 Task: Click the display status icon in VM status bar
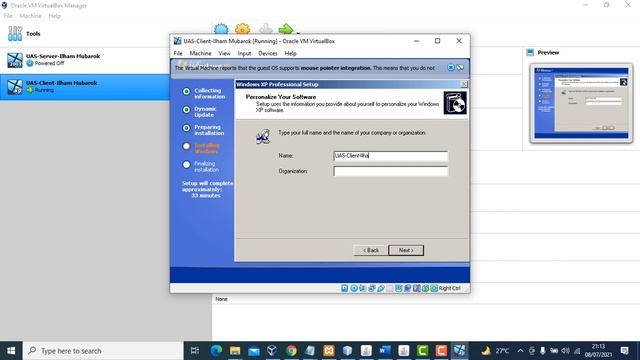pyautogui.click(x=399, y=288)
